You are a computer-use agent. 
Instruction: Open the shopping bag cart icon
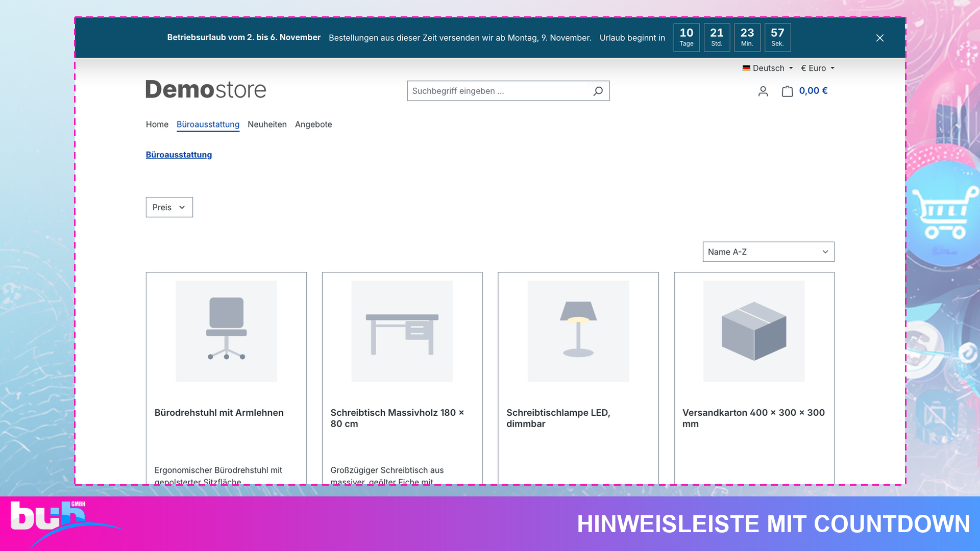coord(787,91)
